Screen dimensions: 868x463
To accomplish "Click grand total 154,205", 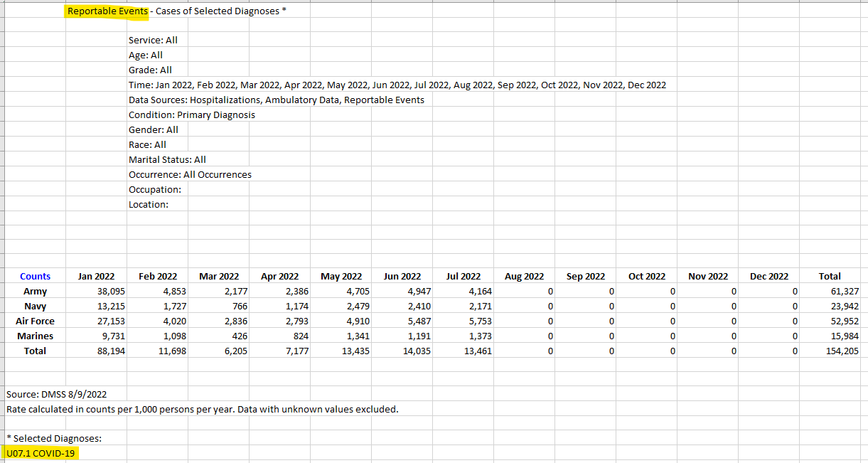I will point(842,351).
